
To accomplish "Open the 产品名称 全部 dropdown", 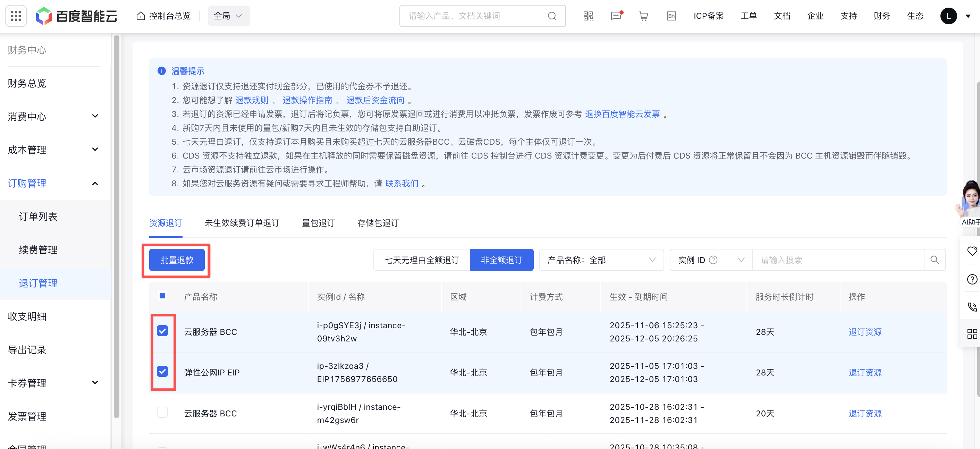I will click(x=601, y=260).
